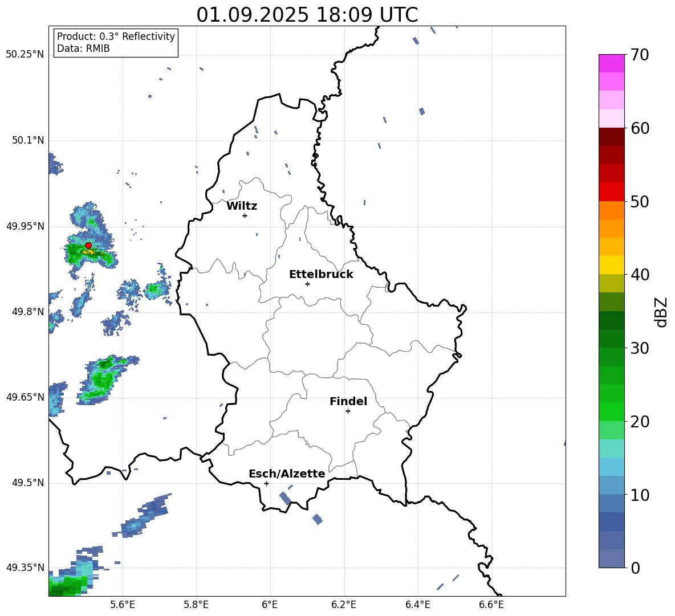The image size is (675, 616).
Task: Click the 6.2°E longitude label
Action: (x=344, y=605)
